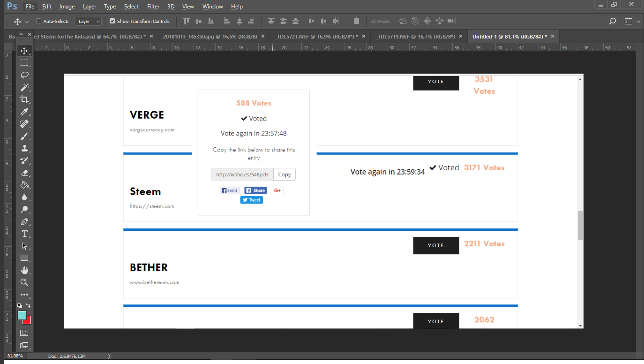
Task: Open the Photoshop search magnifier icon
Action: point(612,21)
